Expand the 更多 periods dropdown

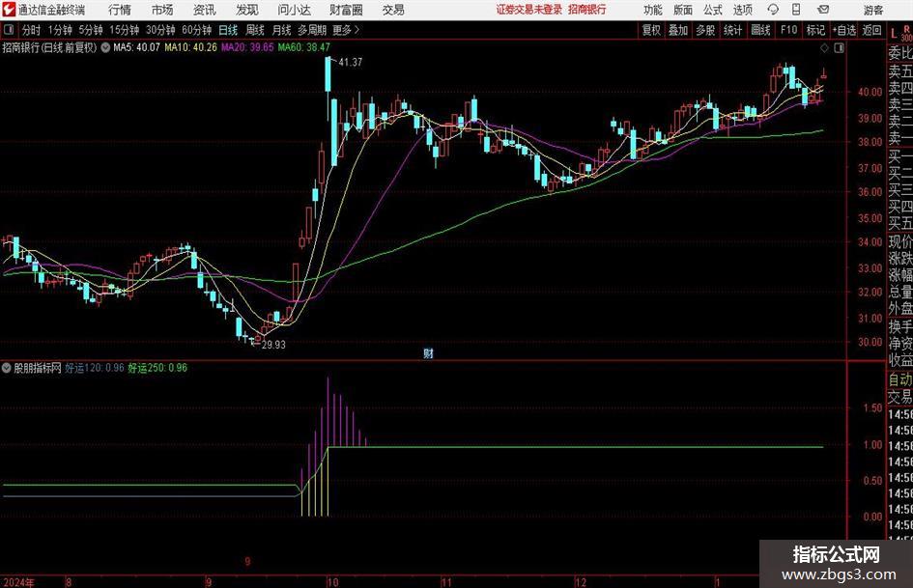(x=346, y=30)
